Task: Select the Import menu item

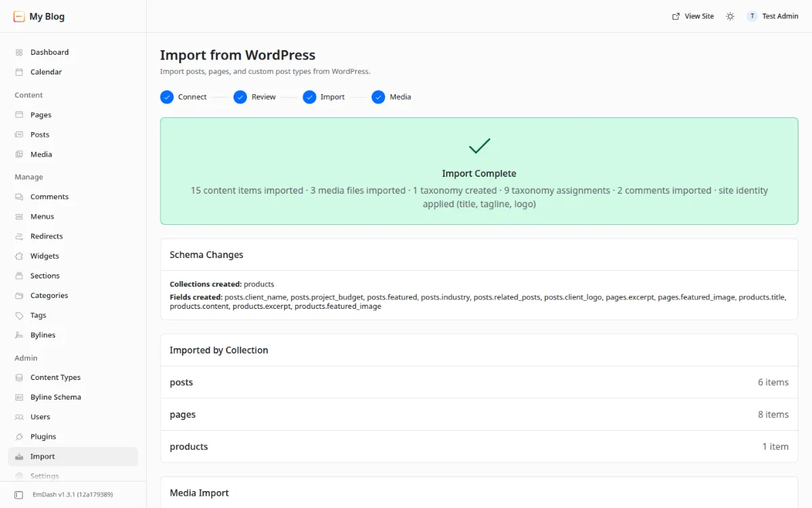Action: (x=73, y=457)
